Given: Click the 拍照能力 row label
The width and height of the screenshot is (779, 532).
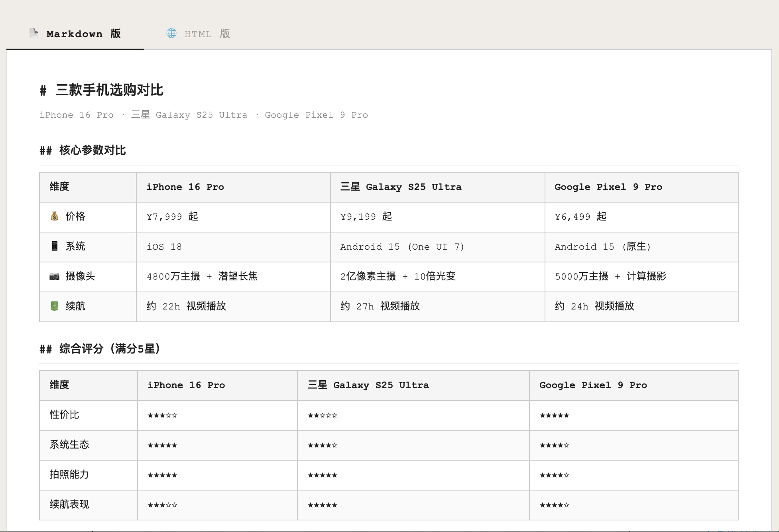Looking at the screenshot, I should (69, 475).
